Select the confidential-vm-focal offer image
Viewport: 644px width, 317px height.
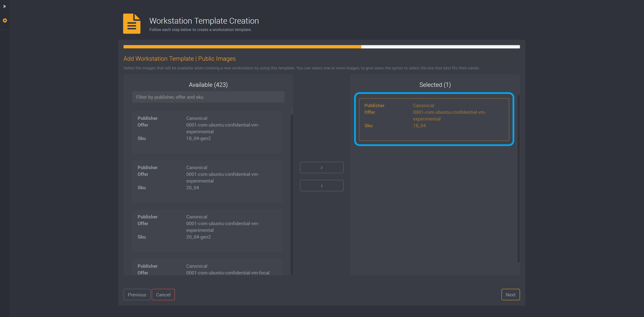point(207,267)
